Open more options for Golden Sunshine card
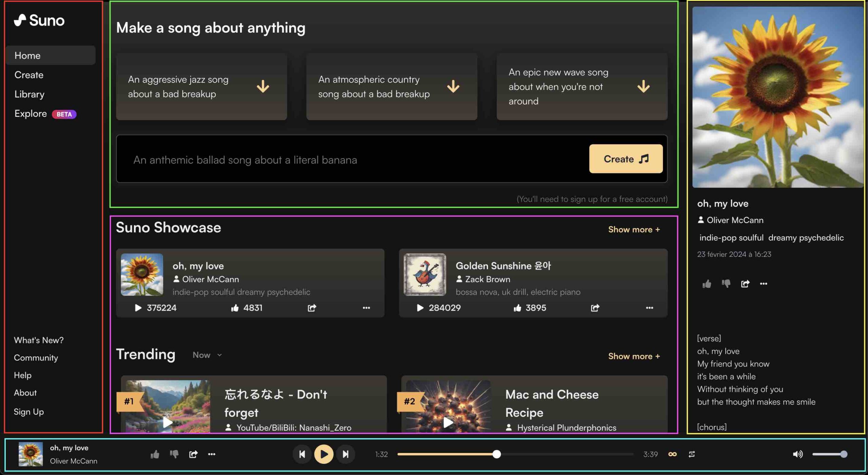 coord(649,308)
